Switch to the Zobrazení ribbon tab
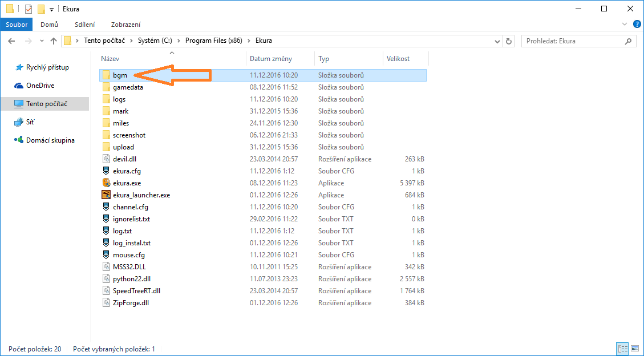 click(125, 25)
